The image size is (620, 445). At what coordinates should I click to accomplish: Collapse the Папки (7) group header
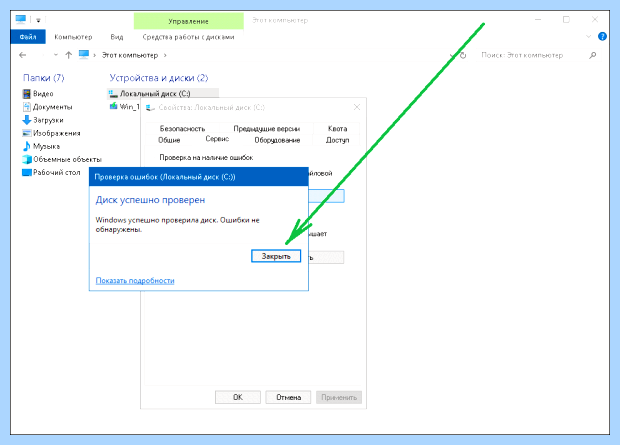[43, 78]
